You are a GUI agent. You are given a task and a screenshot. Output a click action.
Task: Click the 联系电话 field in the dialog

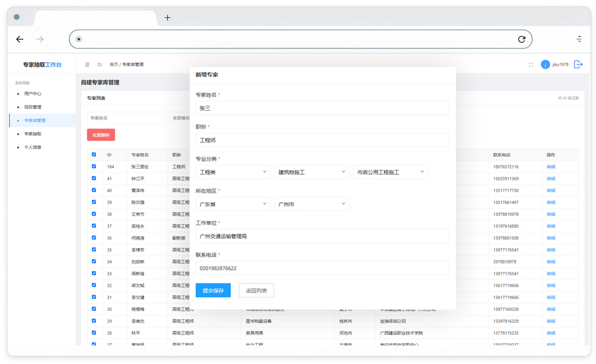[323, 268]
